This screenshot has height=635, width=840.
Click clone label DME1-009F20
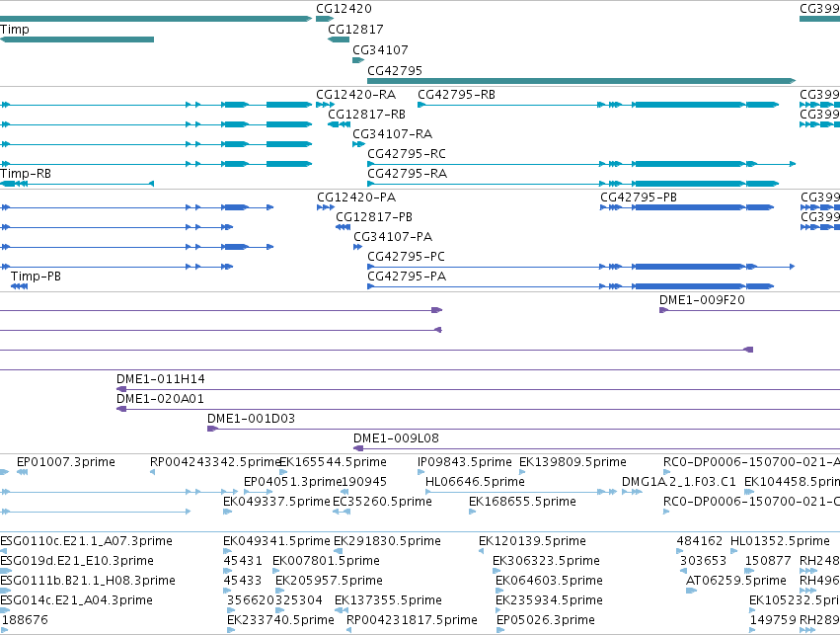click(702, 300)
